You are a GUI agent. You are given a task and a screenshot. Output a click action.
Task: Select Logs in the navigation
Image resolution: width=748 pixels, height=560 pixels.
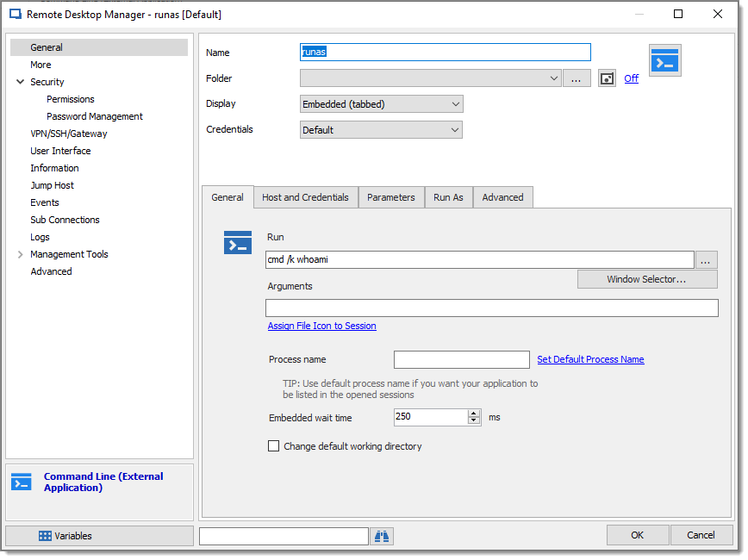click(x=40, y=237)
